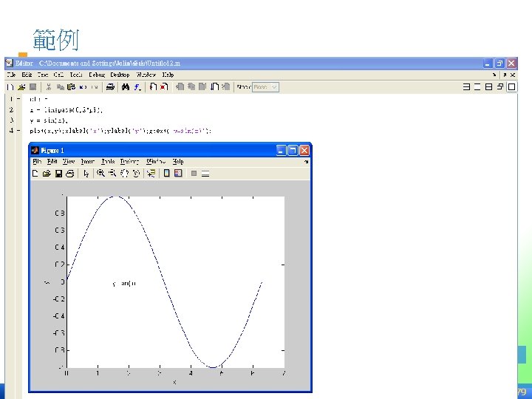Select the Data Cursor tool in Figure 1

pyautogui.click(x=151, y=174)
